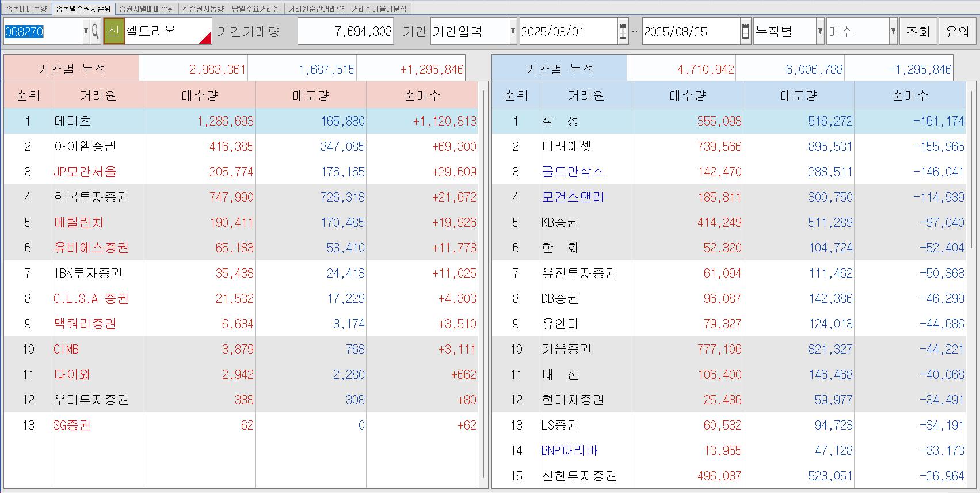Open the calendar for start date 2025/08/01
The width and height of the screenshot is (980, 493).
(x=623, y=31)
